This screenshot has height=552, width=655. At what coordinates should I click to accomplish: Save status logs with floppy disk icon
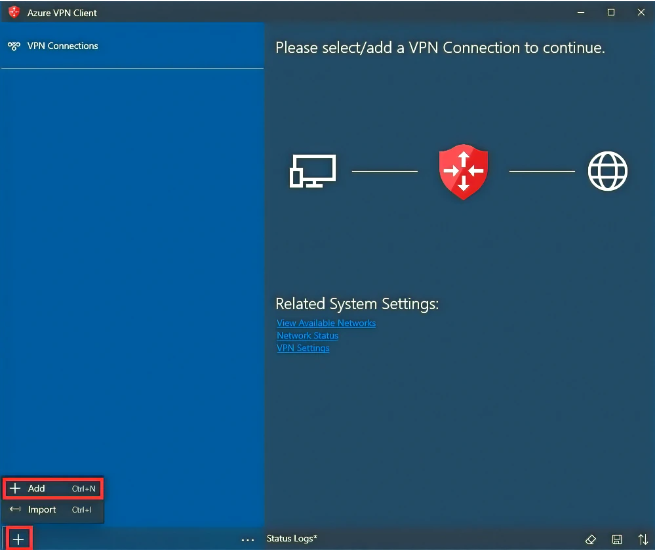617,539
